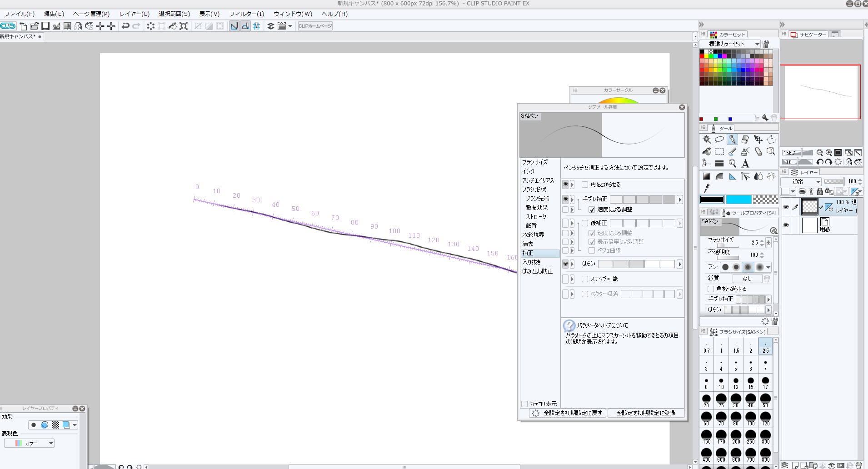Zoom in using Navigator magnifier plus
This screenshot has height=469, width=868.
click(829, 153)
